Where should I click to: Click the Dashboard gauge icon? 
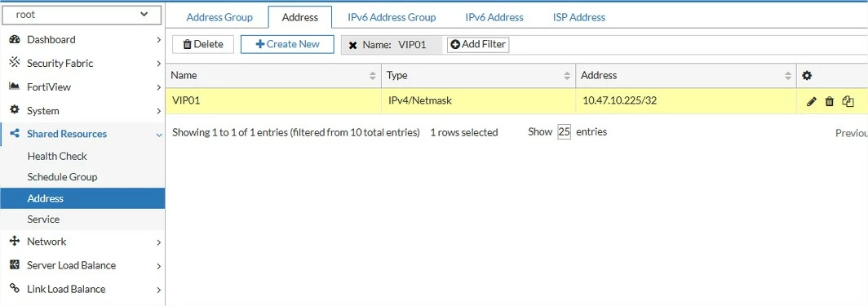(x=15, y=39)
